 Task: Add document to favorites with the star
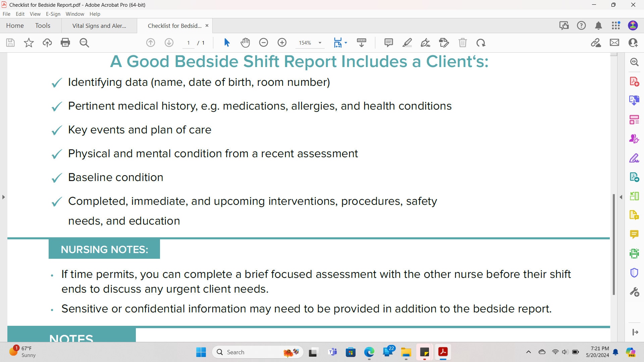pyautogui.click(x=29, y=43)
